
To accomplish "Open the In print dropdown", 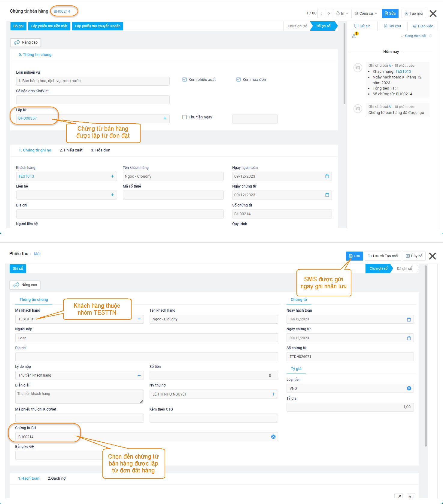I will pos(342,14).
